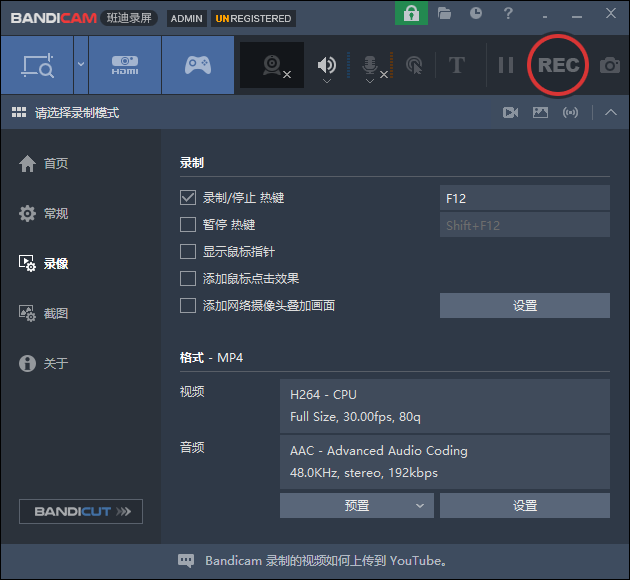Click 设置 button for webcam overlay
Viewport: 630px width, 580px height.
[x=525, y=306]
